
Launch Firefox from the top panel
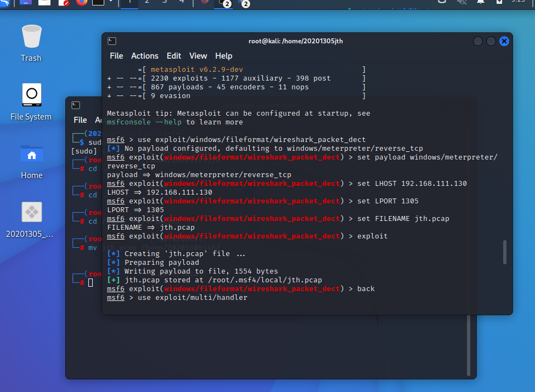pyautogui.click(x=82, y=2)
